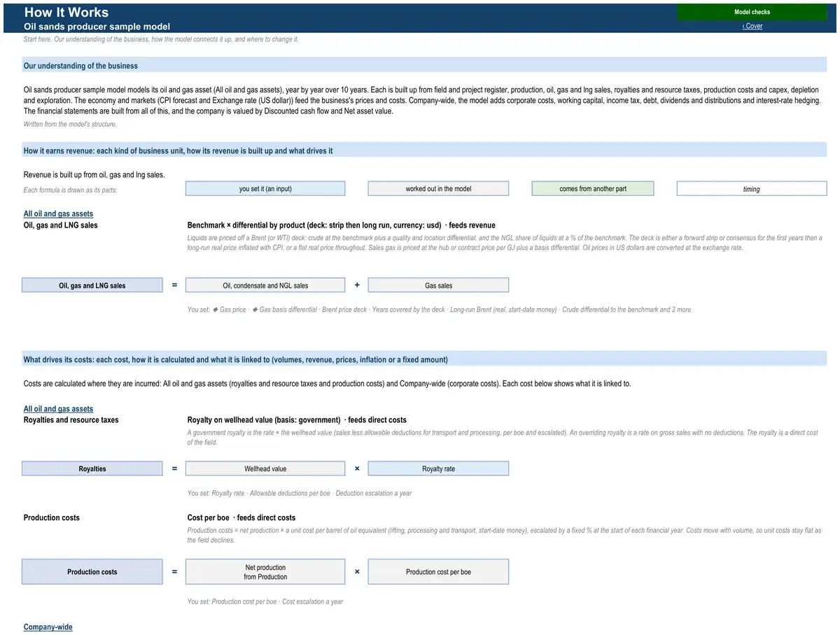Click the "Costs are calculated where they are incurred" sentence

point(327,384)
